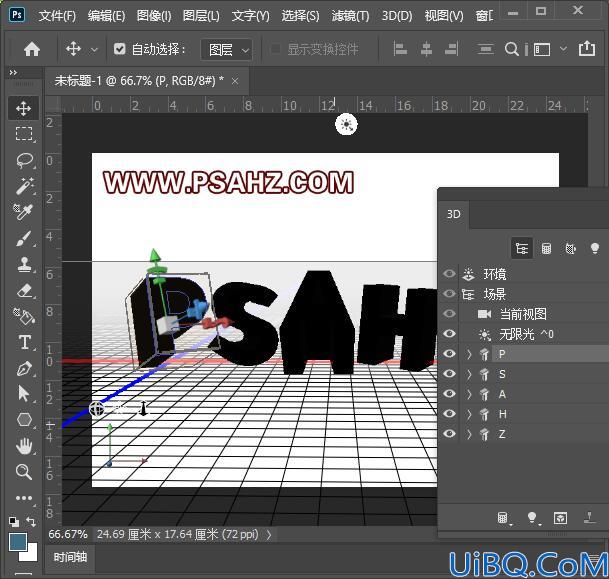The image size is (609, 579).
Task: Hide the Z mesh layer
Action: 449,434
